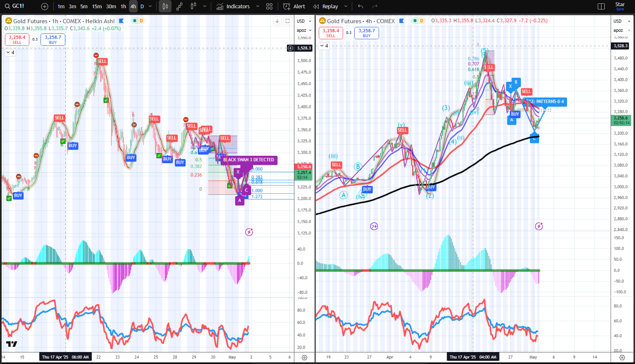Click the BLACK SWAN 3 DETECTED label
This screenshot has width=635, height=364.
tap(248, 160)
